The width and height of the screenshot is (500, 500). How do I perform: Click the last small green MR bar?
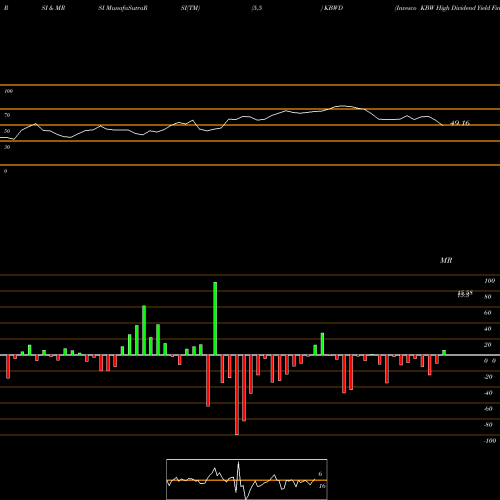[x=444, y=353]
